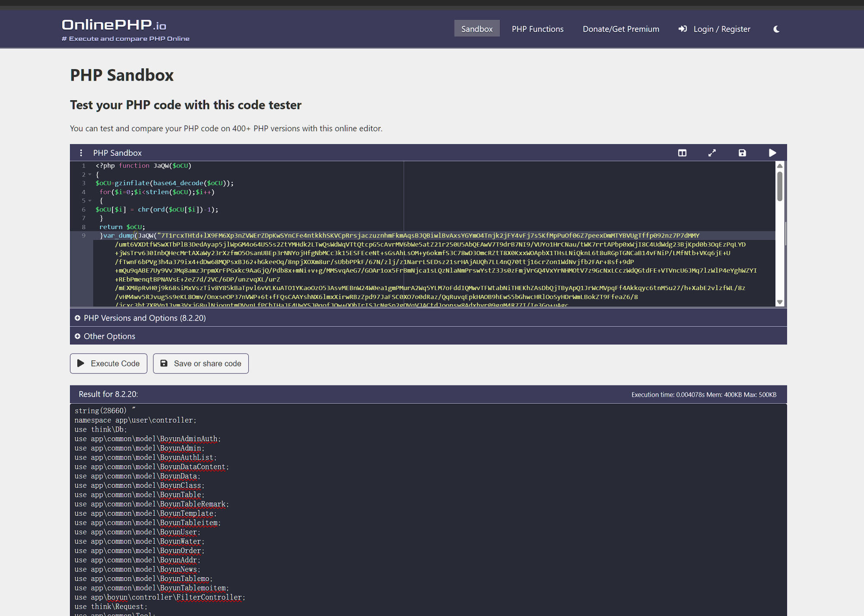Viewport: 864px width, 616px height.
Task: Open the Sandbox nav tab
Action: [x=477, y=28]
